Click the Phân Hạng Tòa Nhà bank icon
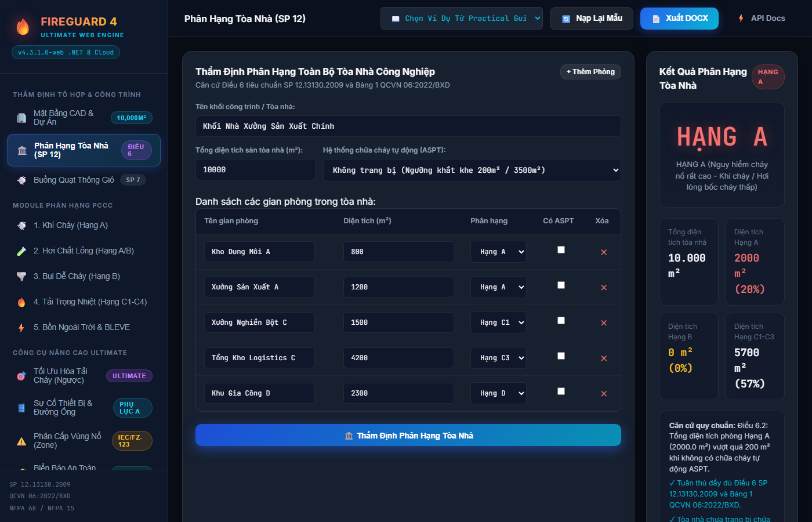812x522 pixels. point(22,150)
